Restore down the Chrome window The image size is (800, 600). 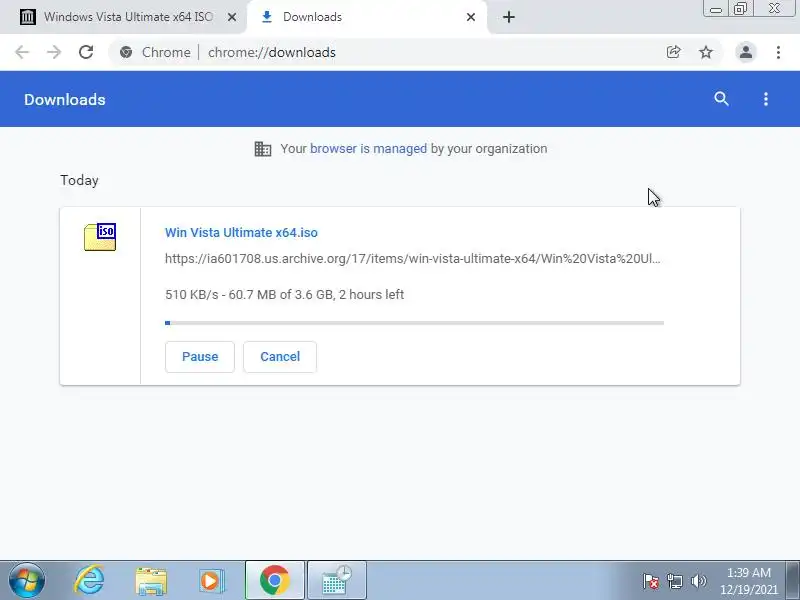tap(740, 9)
